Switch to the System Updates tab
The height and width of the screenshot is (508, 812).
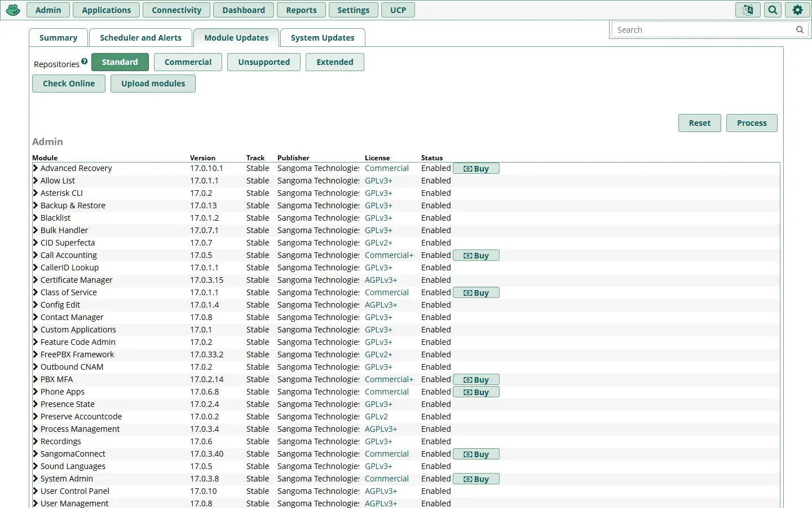(x=323, y=38)
